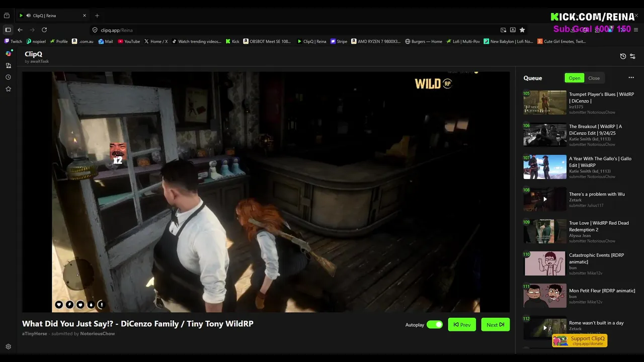The height and width of the screenshot is (362, 644).
Task: Select True Love WildRP thumbnail
Action: click(545, 231)
